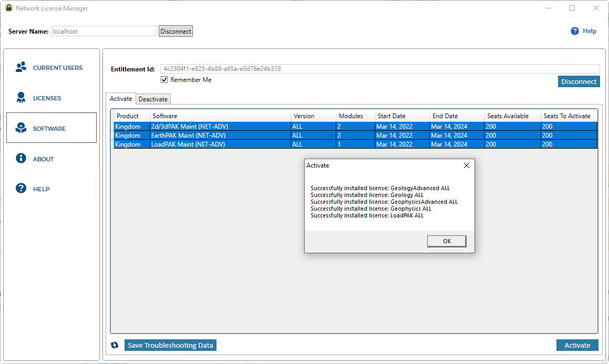Image resolution: width=609 pixels, height=364 pixels.
Task: Sort by the Modules column header
Action: pyautogui.click(x=355, y=116)
